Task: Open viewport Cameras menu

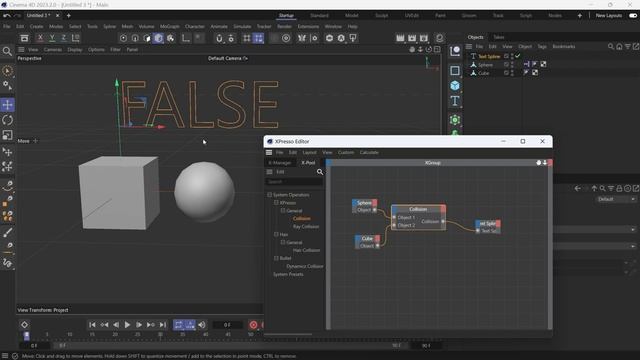Action: pos(53,49)
